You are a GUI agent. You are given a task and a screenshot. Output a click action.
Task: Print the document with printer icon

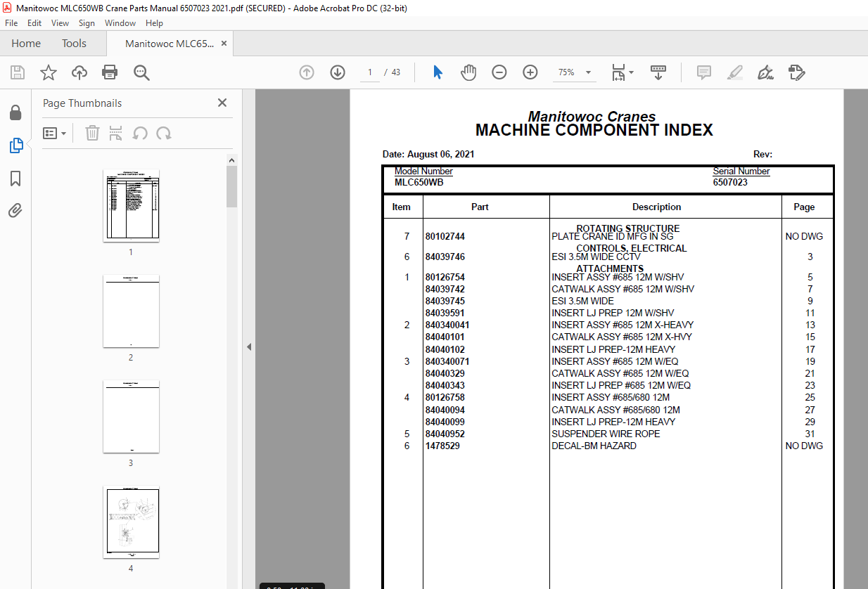[x=110, y=72]
